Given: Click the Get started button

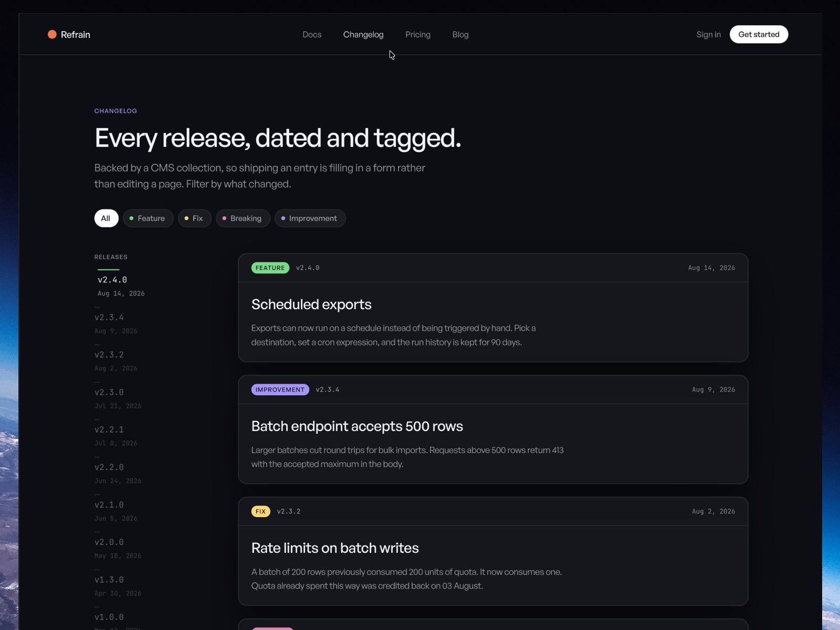Looking at the screenshot, I should click(x=759, y=35).
